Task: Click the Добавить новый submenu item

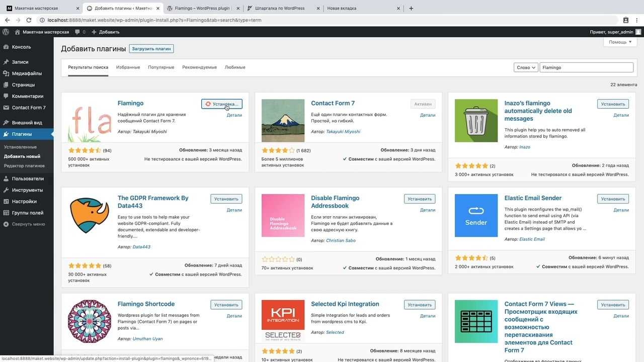Action: [x=22, y=156]
